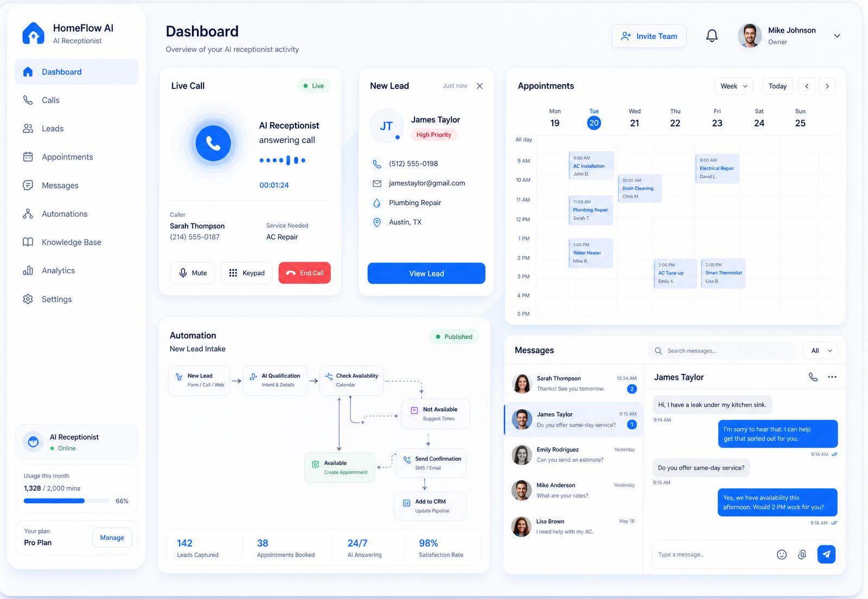This screenshot has height=599, width=868.
Task: Click the Published status badge
Action: tap(454, 336)
